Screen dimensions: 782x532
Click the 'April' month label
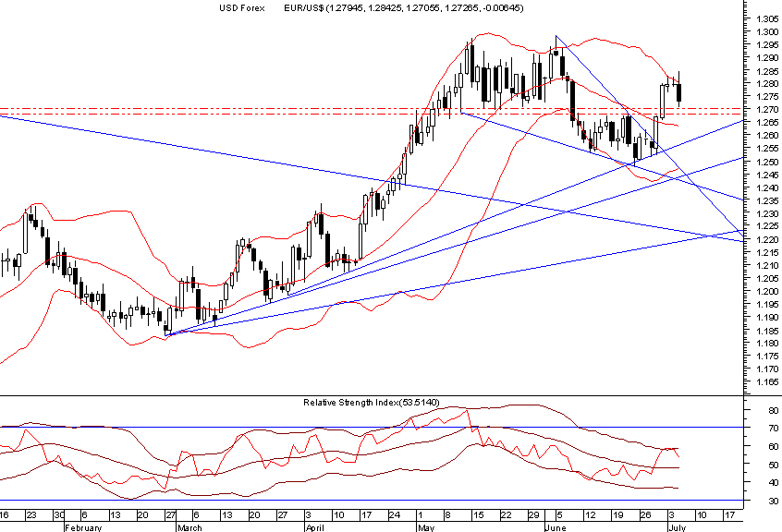pos(316,527)
